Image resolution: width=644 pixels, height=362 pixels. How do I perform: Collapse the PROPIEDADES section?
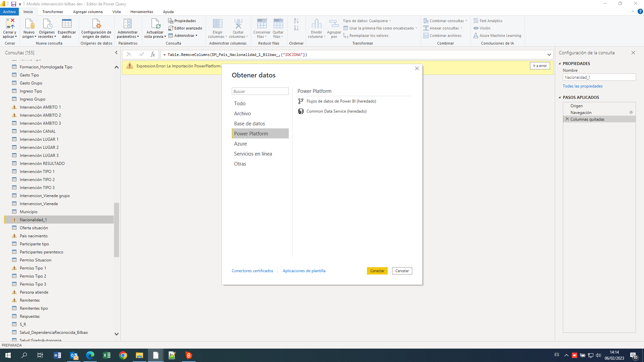click(559, 64)
